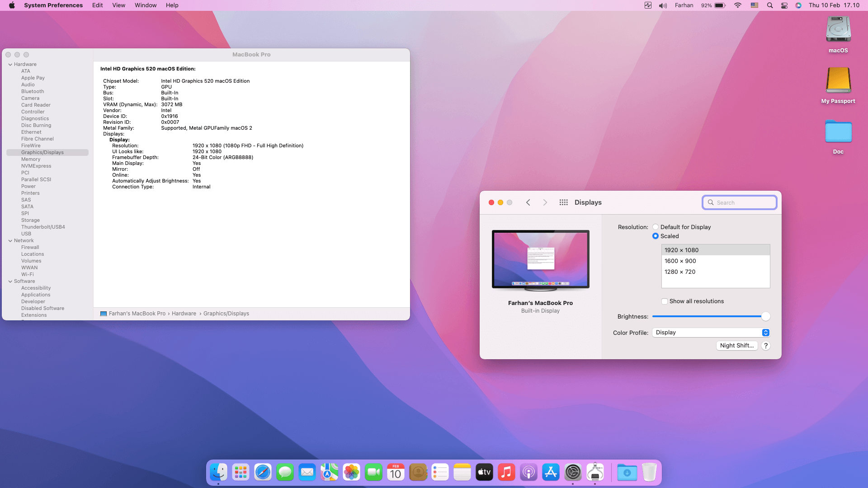Select Memory in hardware sidebar
Viewport: 868px width, 488px height.
31,160
